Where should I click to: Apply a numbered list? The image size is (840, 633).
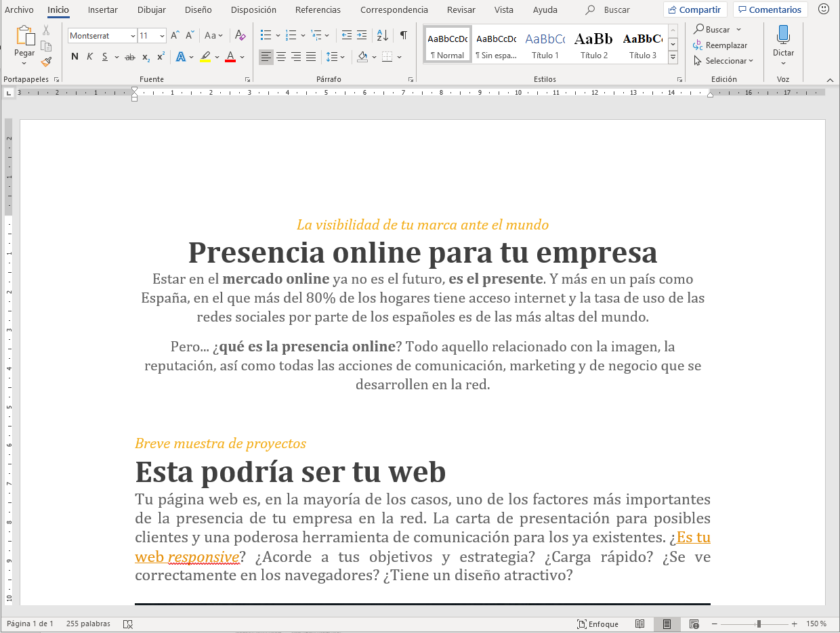click(291, 35)
